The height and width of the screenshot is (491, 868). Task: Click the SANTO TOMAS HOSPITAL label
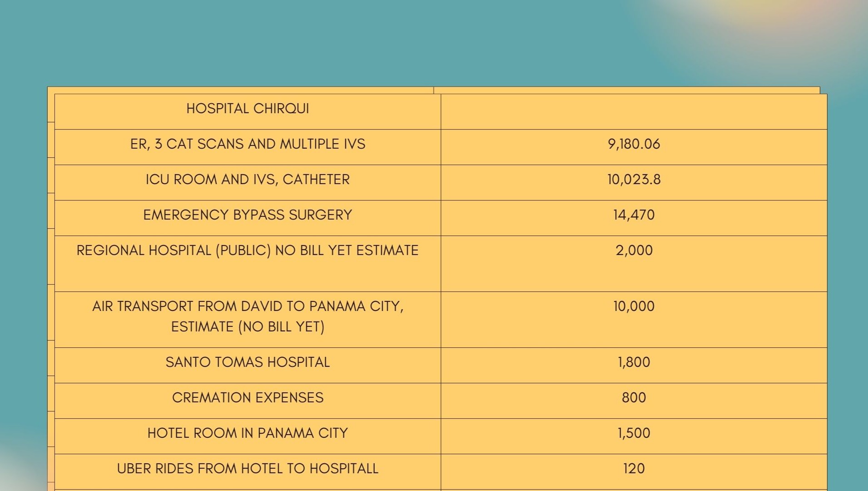pyautogui.click(x=248, y=362)
